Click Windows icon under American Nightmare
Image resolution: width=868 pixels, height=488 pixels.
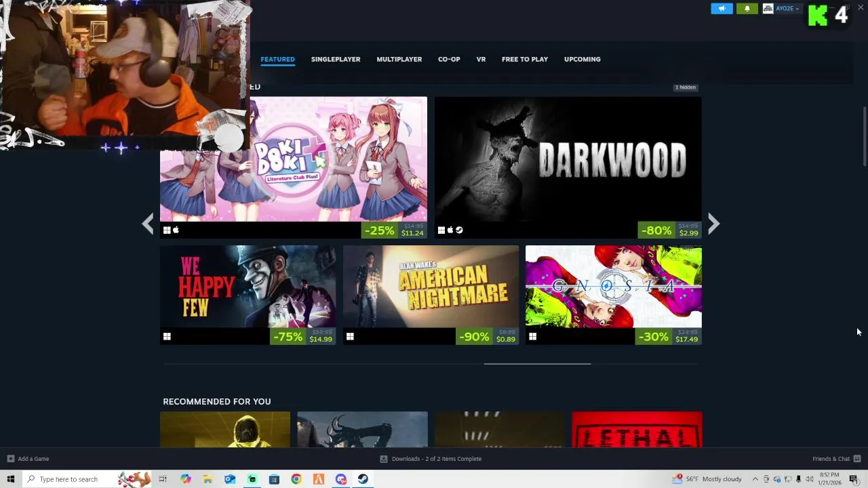(x=350, y=337)
